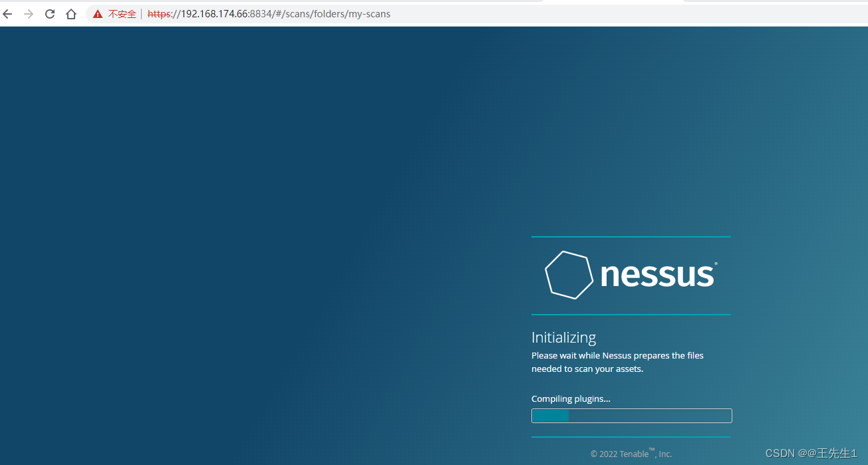Image resolution: width=868 pixels, height=465 pixels.
Task: Click the '不安全' security label
Action: [122, 14]
